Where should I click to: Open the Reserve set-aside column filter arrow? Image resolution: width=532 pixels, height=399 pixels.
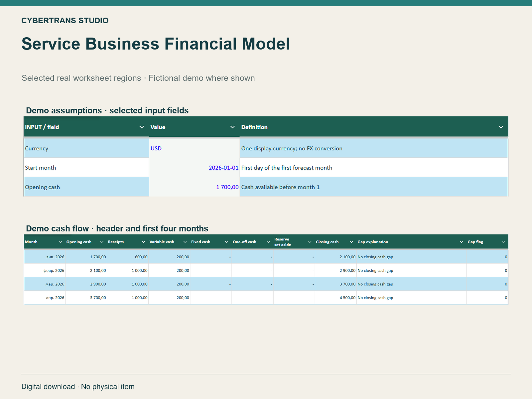310,242
